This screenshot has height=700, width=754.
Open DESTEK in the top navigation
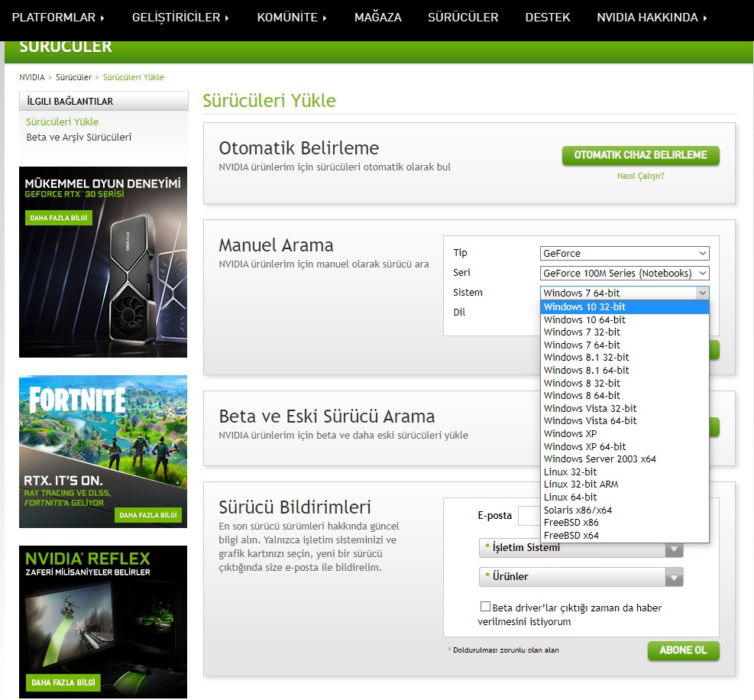pyautogui.click(x=548, y=18)
